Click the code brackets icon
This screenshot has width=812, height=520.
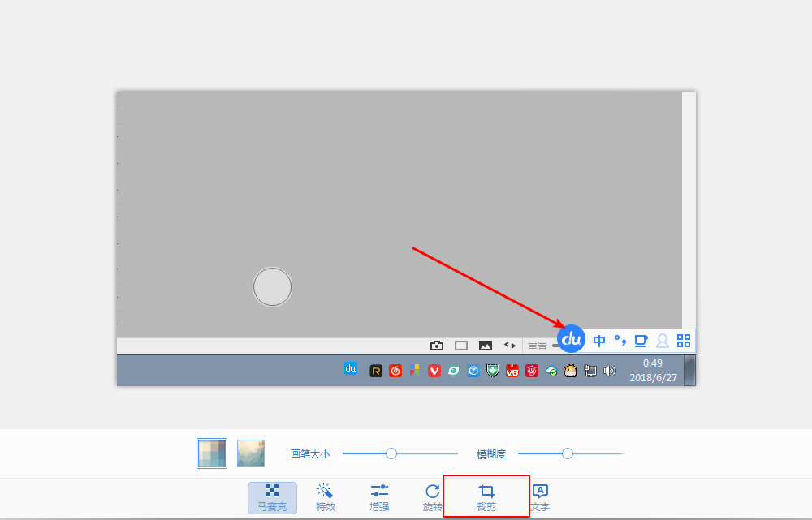pos(510,345)
